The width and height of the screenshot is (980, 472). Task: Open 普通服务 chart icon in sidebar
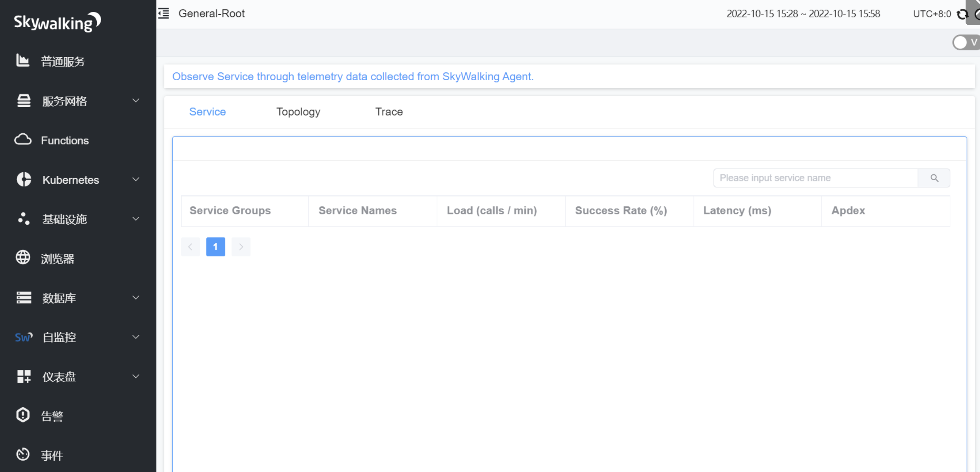coord(23,61)
